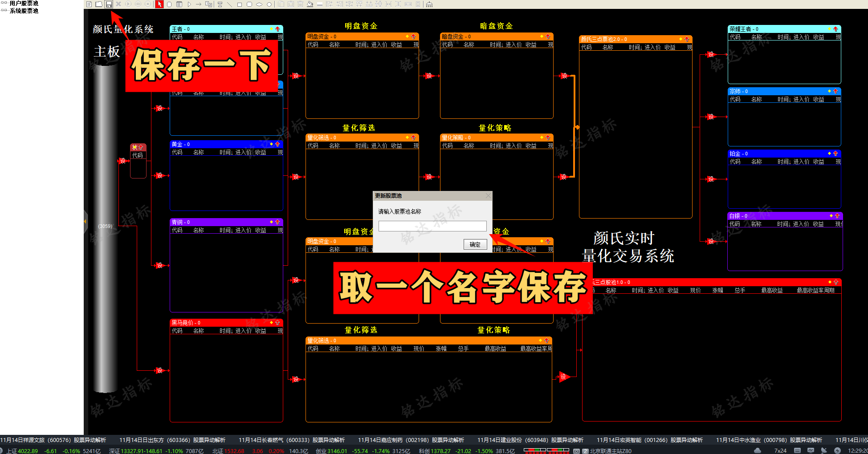The width and height of the screenshot is (868, 454).
Task: Click the Save icon in the toolbar
Action: coord(109,4)
